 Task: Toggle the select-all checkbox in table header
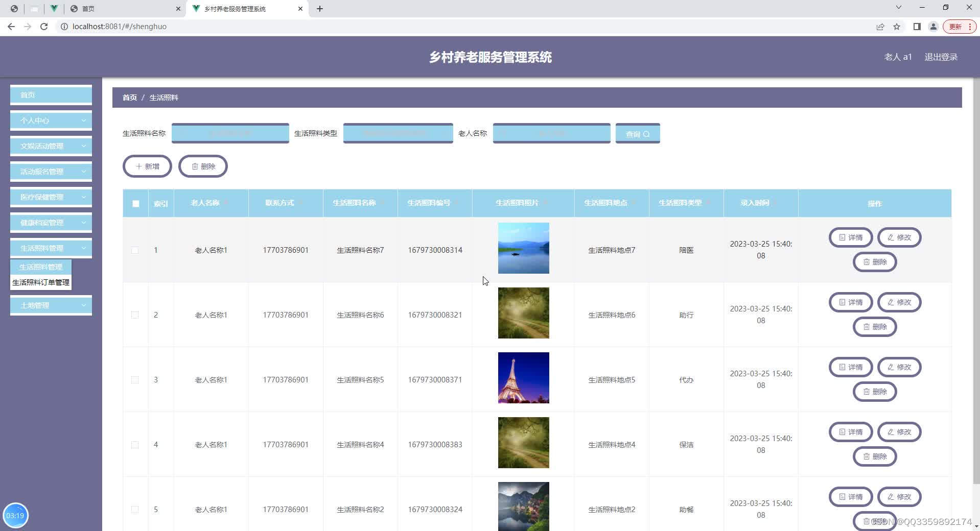(x=135, y=204)
